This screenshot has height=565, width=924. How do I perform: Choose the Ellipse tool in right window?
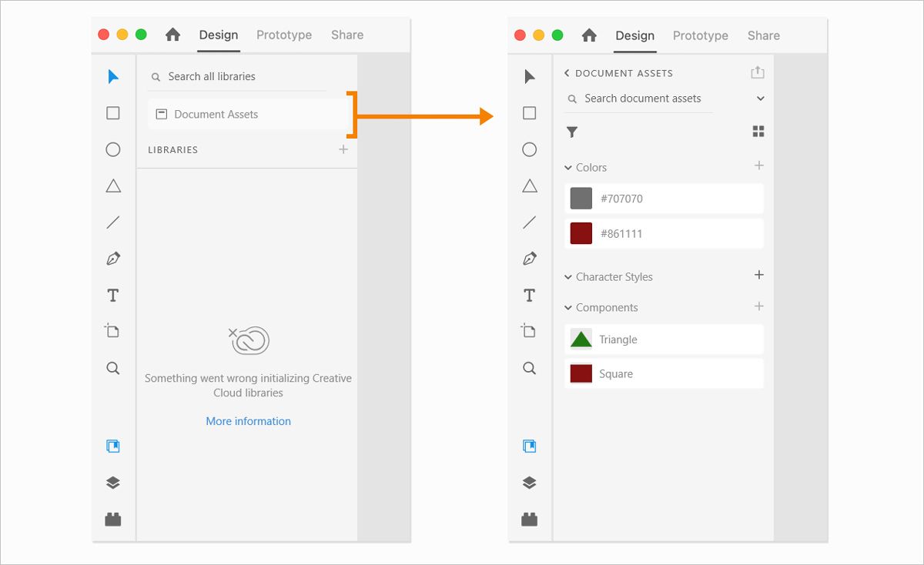point(529,149)
